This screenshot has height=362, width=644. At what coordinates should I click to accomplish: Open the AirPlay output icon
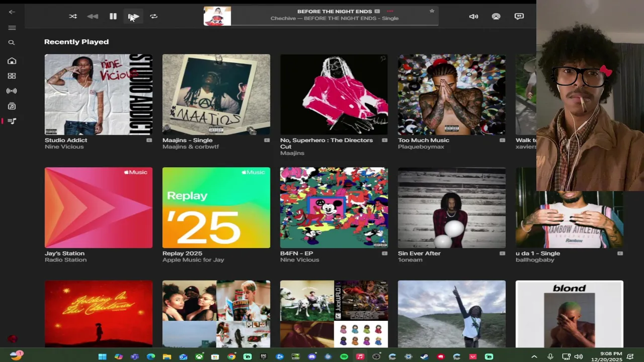pos(496,17)
